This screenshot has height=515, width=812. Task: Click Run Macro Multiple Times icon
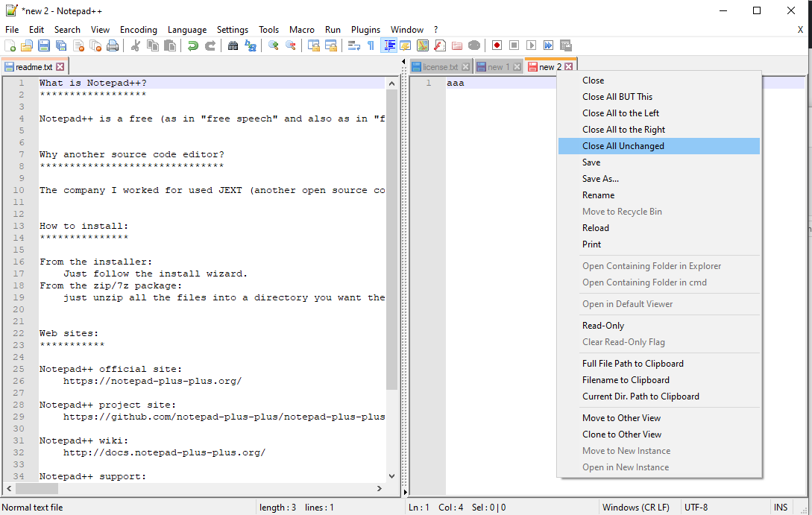(x=548, y=45)
